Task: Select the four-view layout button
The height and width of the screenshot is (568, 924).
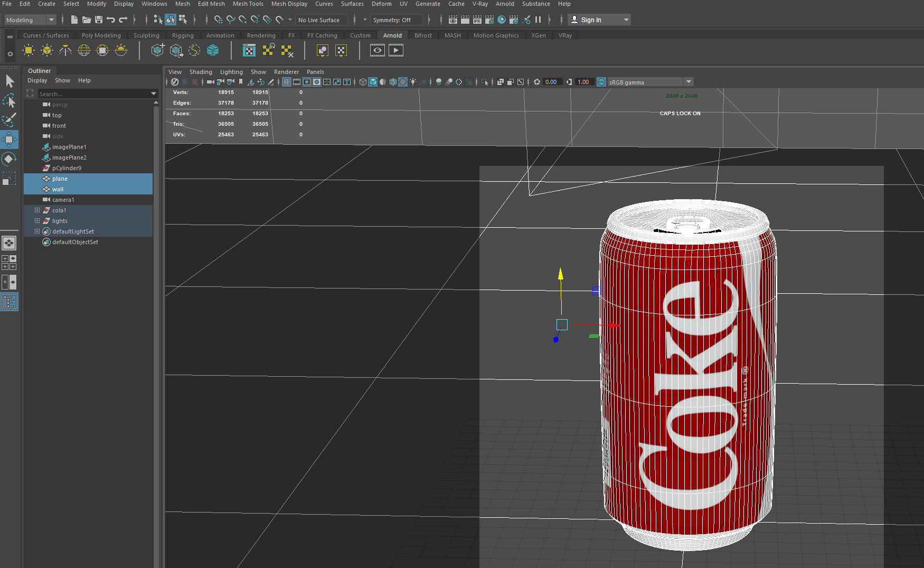Action: point(9,263)
